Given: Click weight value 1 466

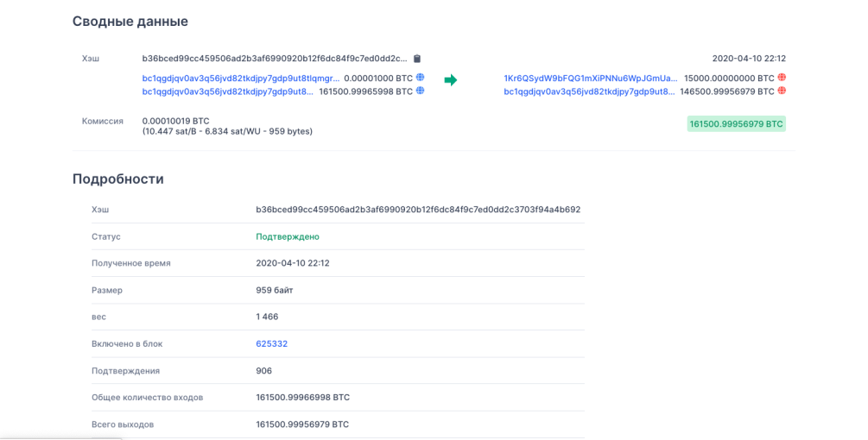Looking at the screenshot, I should tap(267, 317).
